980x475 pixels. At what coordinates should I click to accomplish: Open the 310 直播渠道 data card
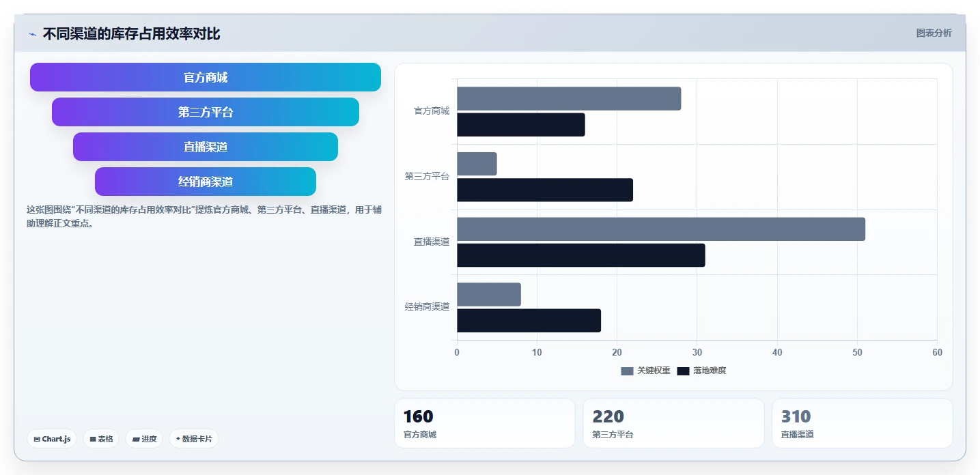862,423
